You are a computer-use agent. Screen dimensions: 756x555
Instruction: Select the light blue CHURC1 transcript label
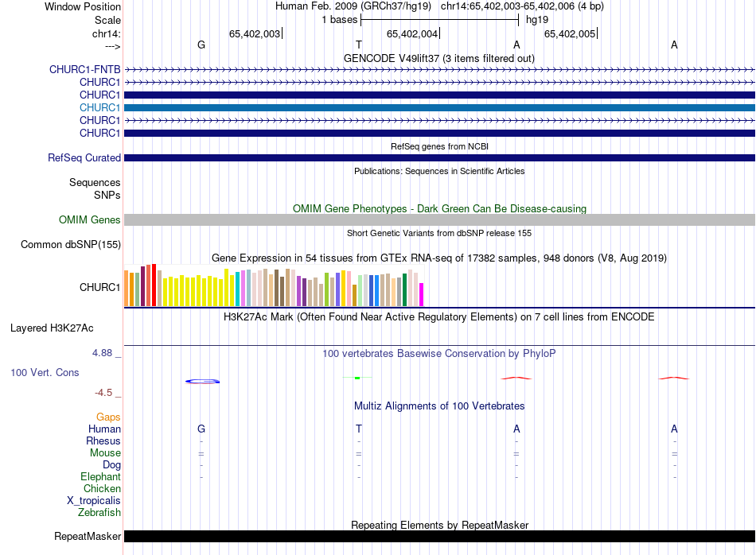(99, 107)
